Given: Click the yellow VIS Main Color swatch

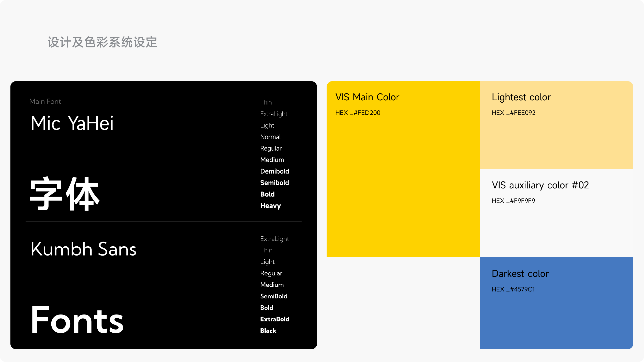Looking at the screenshot, I should (403, 184).
